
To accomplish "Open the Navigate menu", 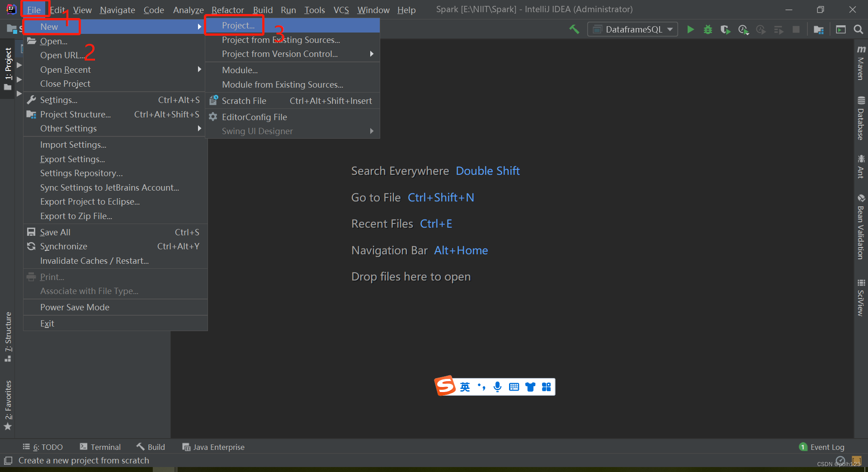I will coord(118,10).
